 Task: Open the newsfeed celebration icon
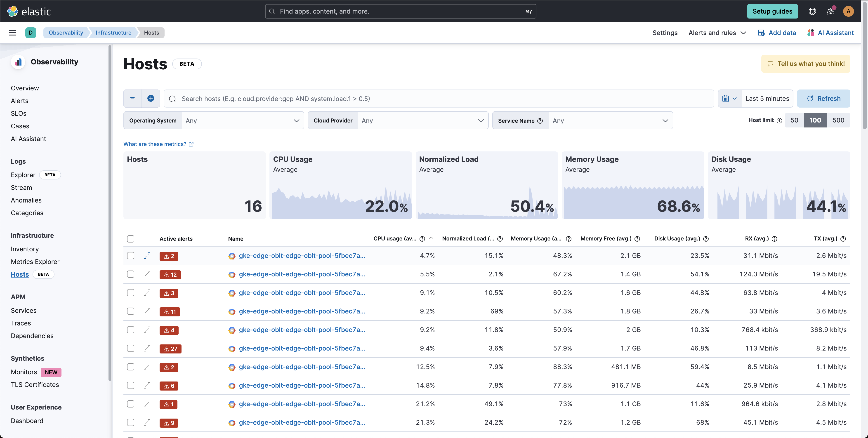click(x=830, y=11)
